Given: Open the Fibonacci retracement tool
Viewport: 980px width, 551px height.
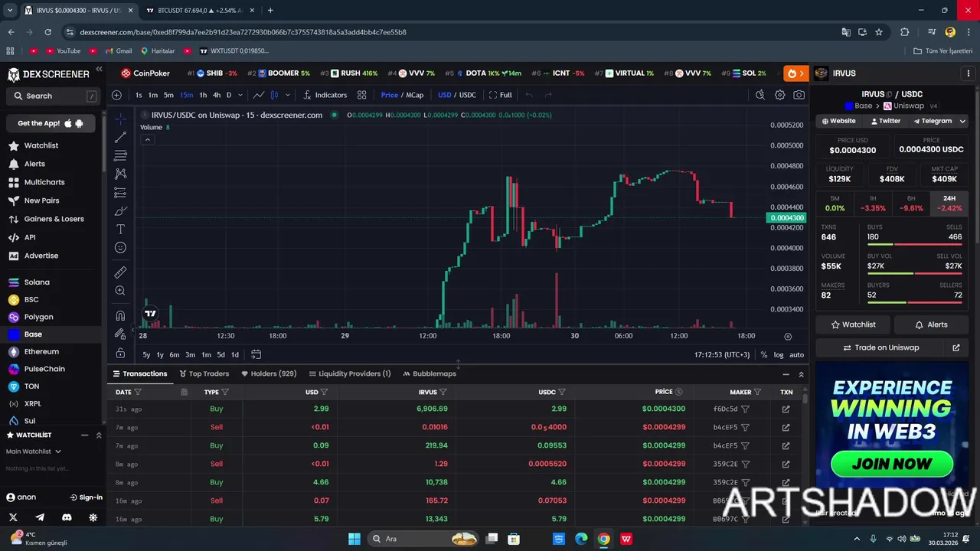Looking at the screenshot, I should [x=120, y=155].
